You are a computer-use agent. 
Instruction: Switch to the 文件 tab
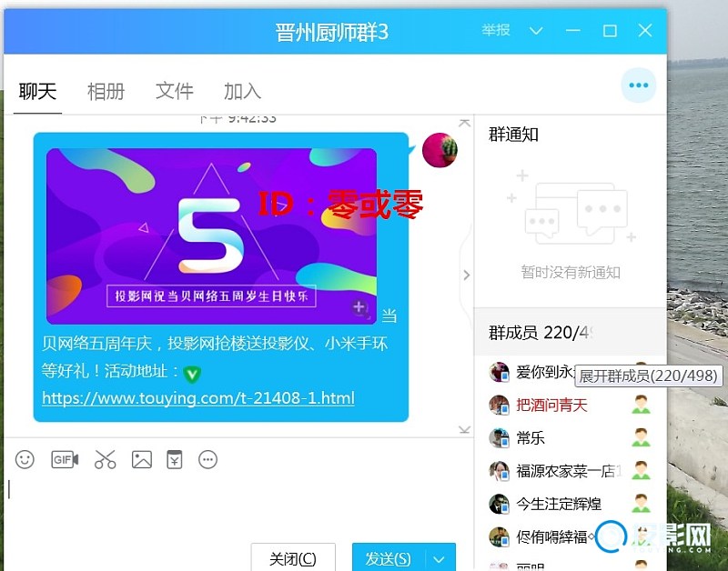[x=174, y=91]
